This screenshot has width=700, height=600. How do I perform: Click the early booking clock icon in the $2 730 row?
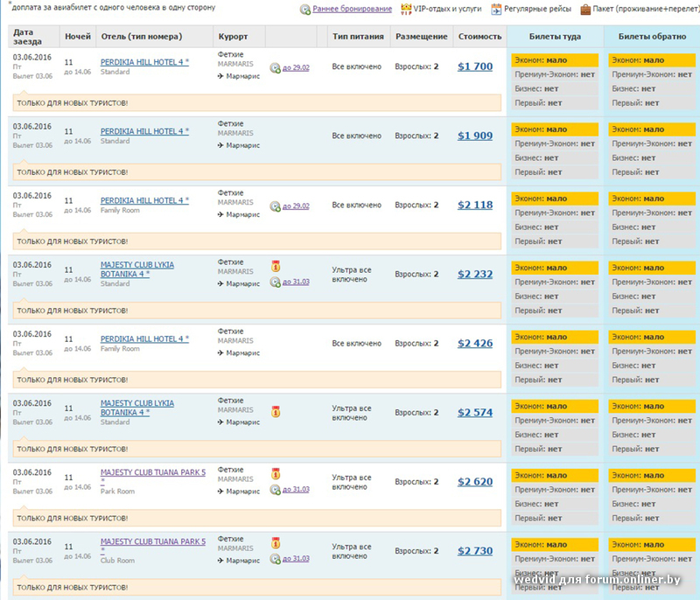click(275, 559)
